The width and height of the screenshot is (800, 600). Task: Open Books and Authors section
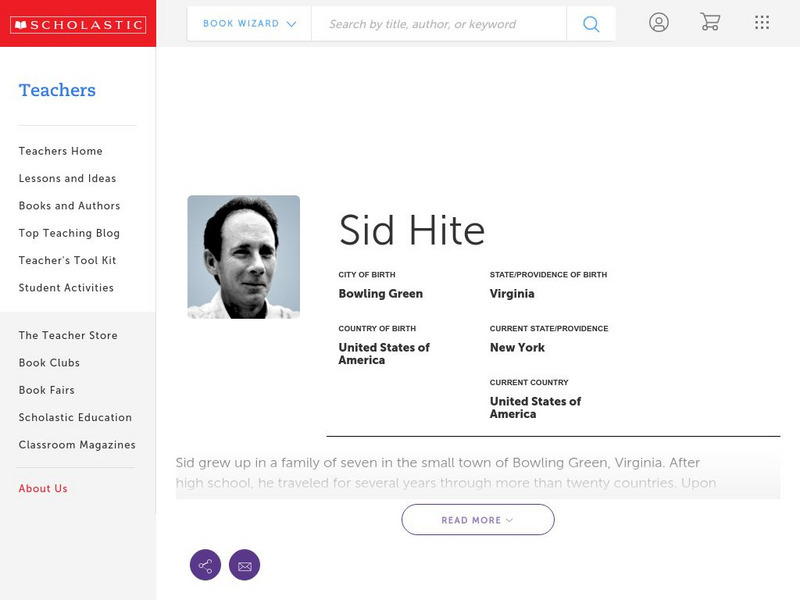click(x=69, y=206)
